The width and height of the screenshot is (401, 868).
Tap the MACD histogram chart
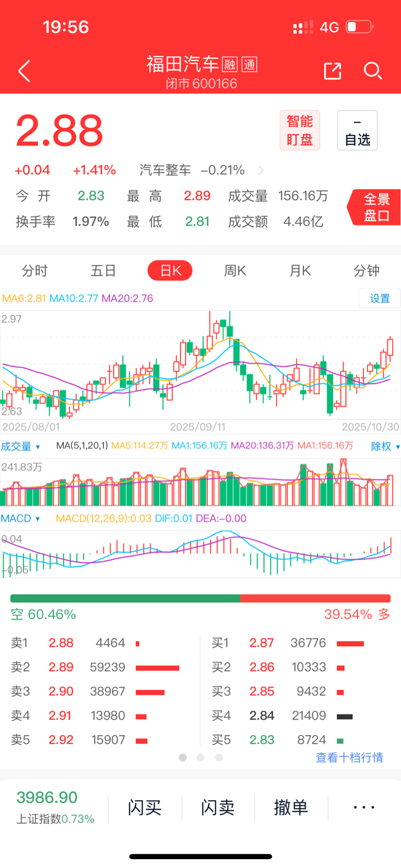(x=200, y=554)
